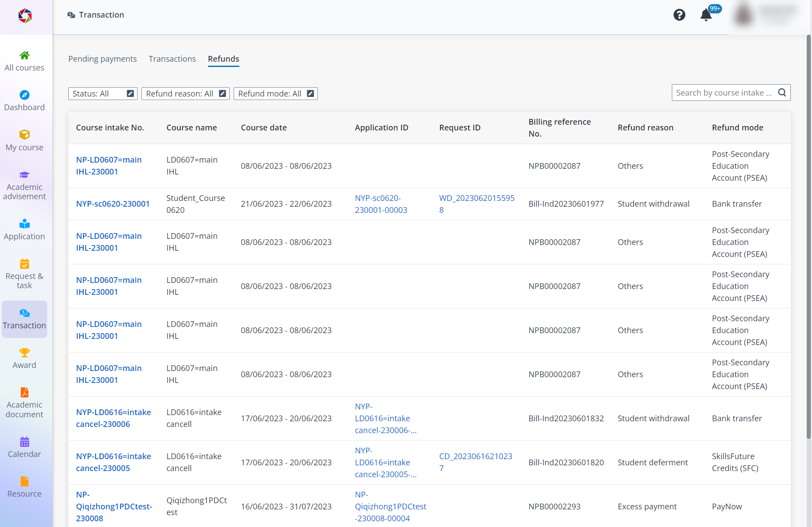Viewport: 812px width, 527px height.
Task: Click the search magnifier icon
Action: (x=782, y=93)
